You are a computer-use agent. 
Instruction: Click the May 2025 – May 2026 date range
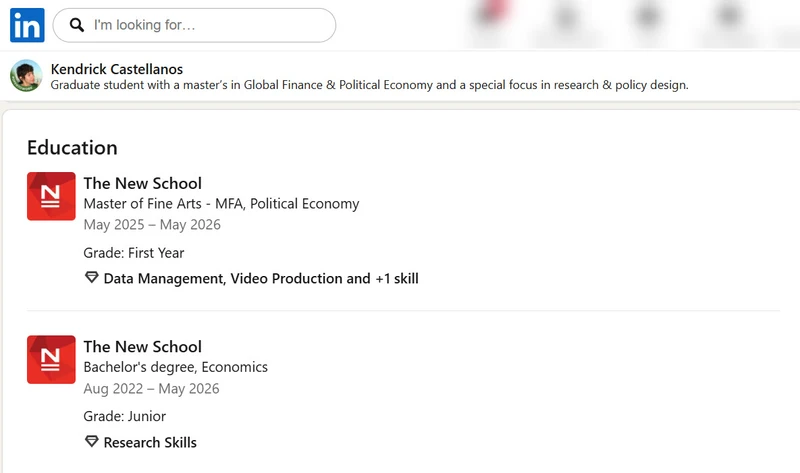[x=152, y=225]
